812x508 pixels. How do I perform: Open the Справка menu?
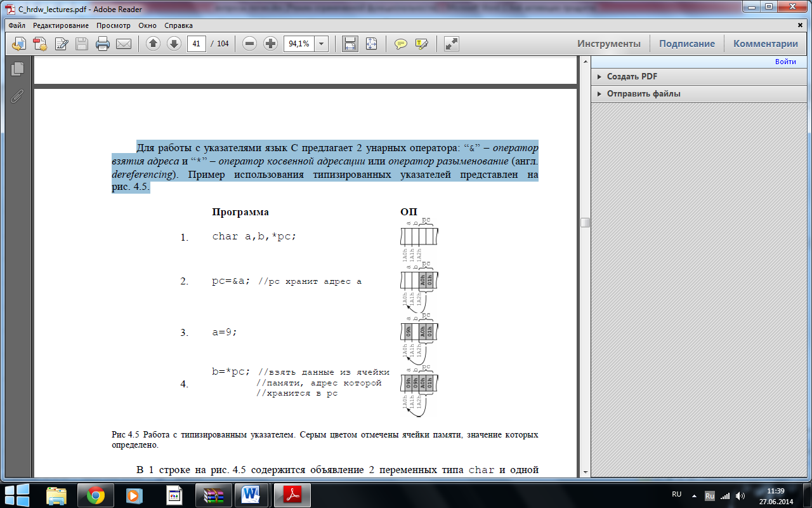179,25
